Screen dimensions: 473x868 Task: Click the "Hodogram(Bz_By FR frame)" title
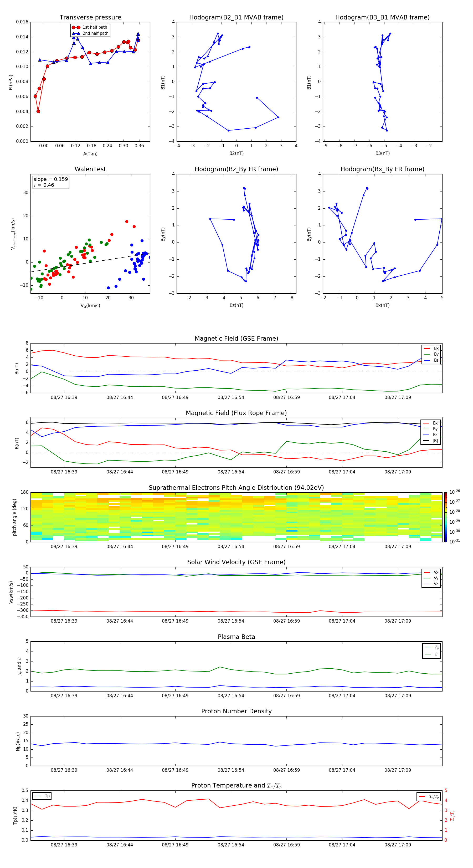[236, 169]
